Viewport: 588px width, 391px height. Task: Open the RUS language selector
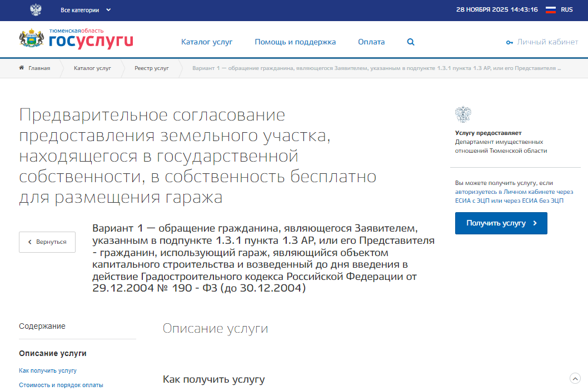566,10
